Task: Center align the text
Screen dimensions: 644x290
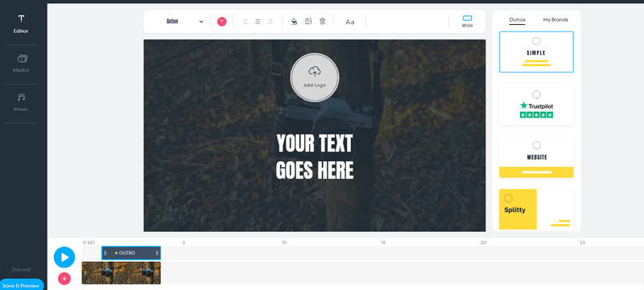Action: (258, 22)
